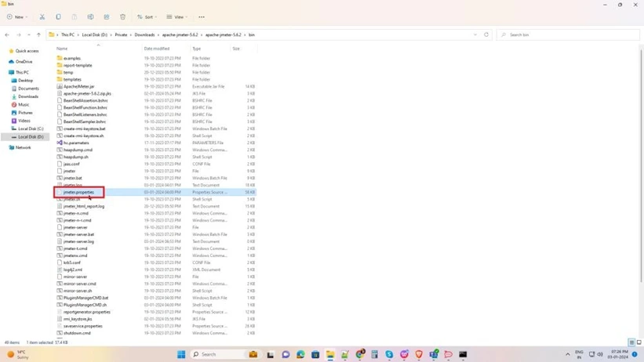This screenshot has height=362, width=644.
Task: Go up one folder level arrow
Action: [x=38, y=35]
